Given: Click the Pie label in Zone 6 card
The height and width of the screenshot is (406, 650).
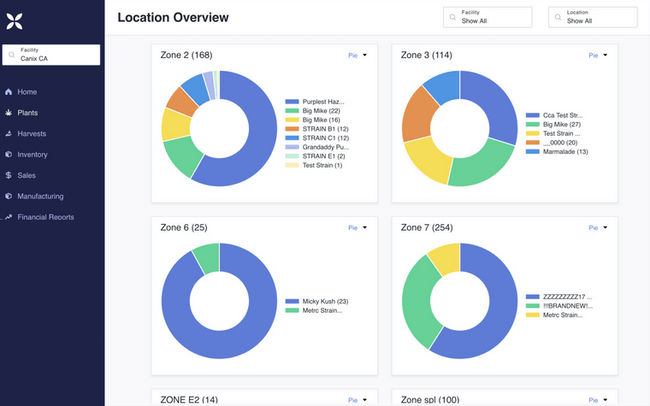Looking at the screenshot, I should click(353, 228).
